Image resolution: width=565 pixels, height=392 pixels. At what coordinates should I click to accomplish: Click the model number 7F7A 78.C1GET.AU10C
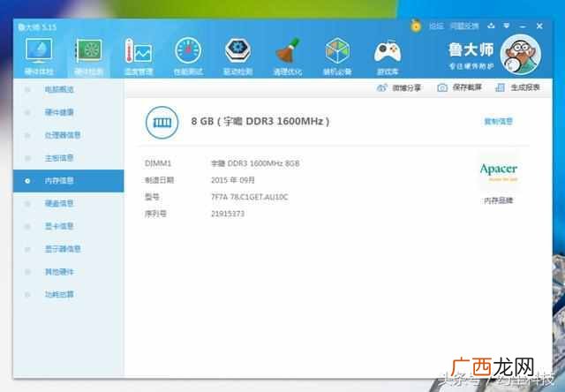click(x=249, y=197)
